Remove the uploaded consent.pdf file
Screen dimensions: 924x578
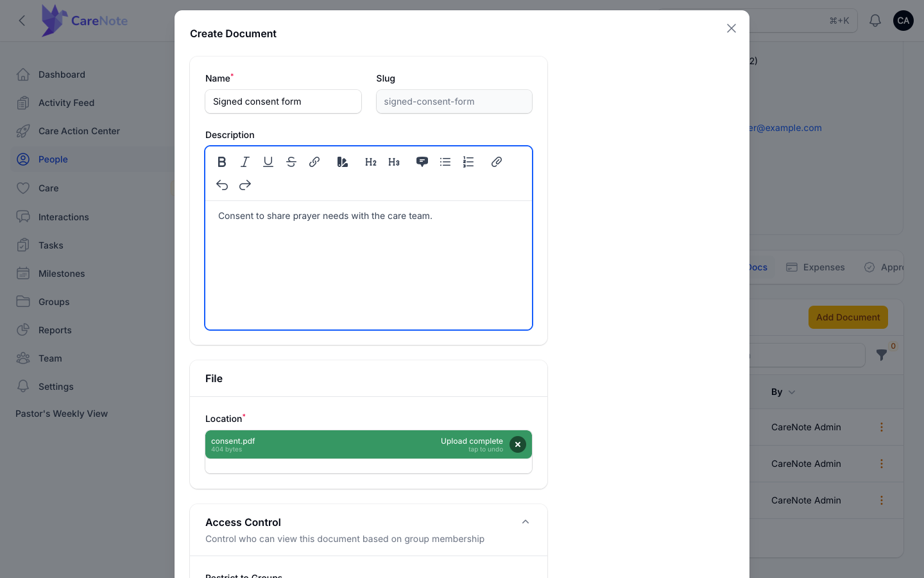(x=518, y=444)
